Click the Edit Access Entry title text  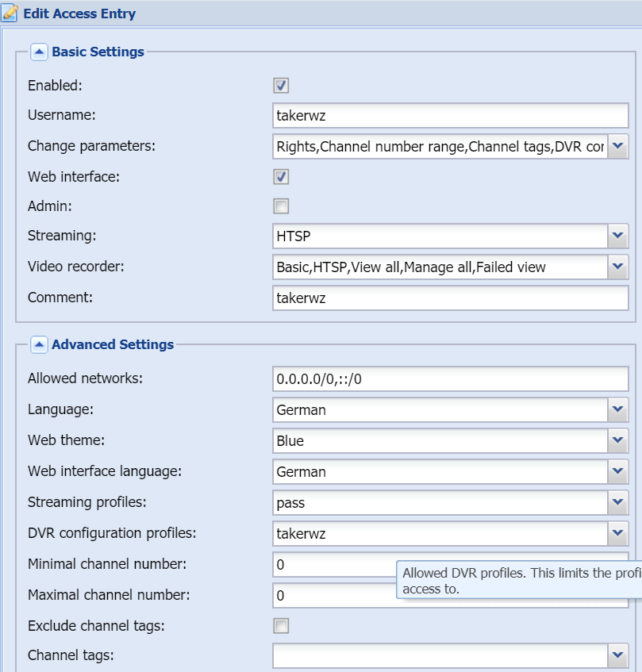(x=79, y=13)
